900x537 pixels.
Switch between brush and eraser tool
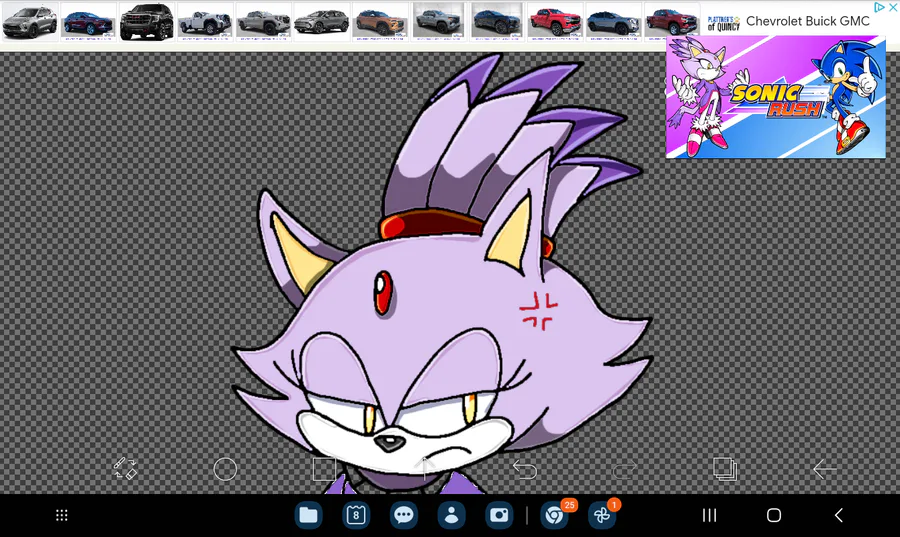pos(125,469)
